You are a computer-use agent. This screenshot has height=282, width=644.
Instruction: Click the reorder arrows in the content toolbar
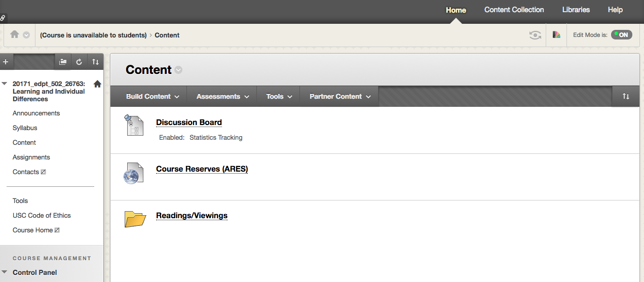[626, 96]
